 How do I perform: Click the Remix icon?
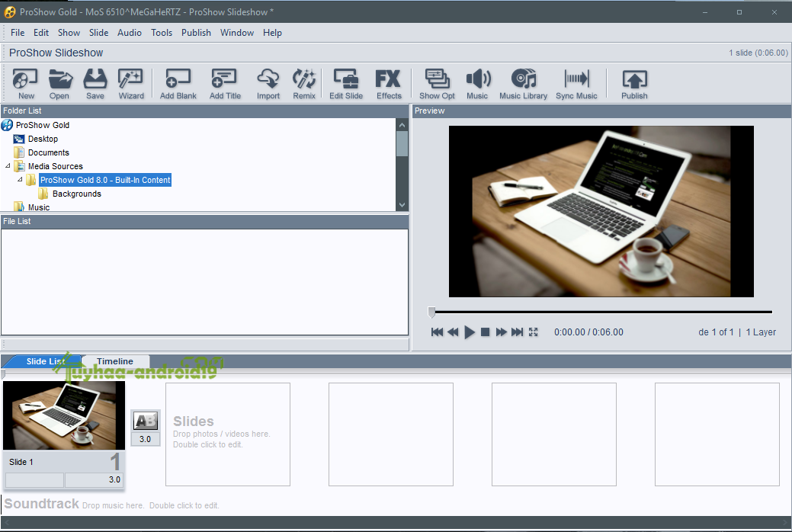pyautogui.click(x=304, y=84)
